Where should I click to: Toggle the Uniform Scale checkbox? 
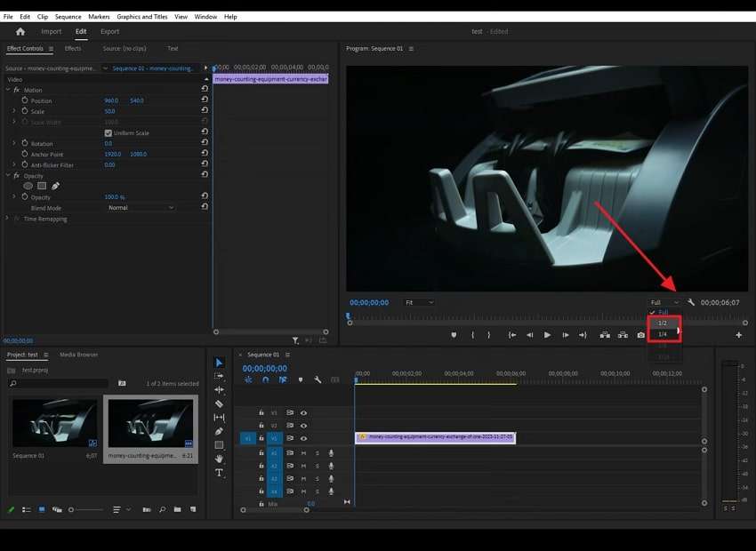pyautogui.click(x=108, y=133)
